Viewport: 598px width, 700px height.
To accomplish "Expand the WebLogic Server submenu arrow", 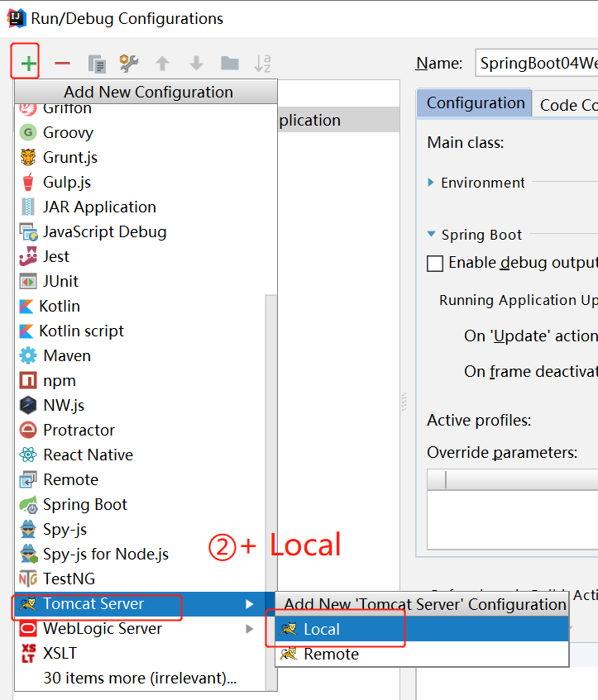I will 250,629.
